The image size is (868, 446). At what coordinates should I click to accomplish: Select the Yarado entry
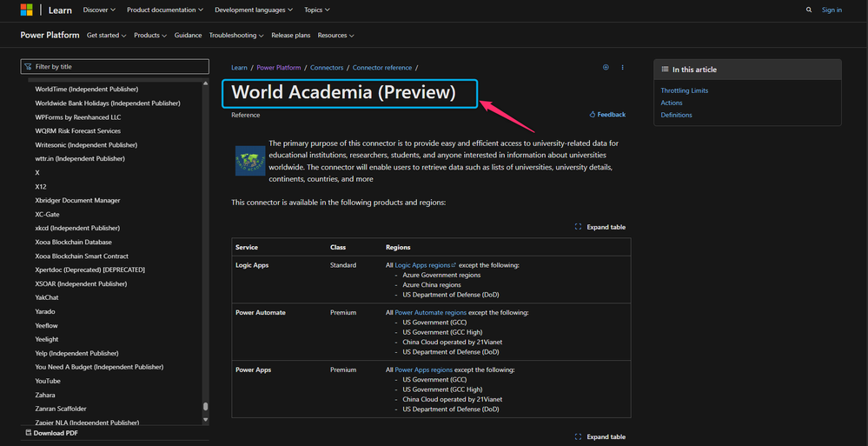[x=45, y=311]
